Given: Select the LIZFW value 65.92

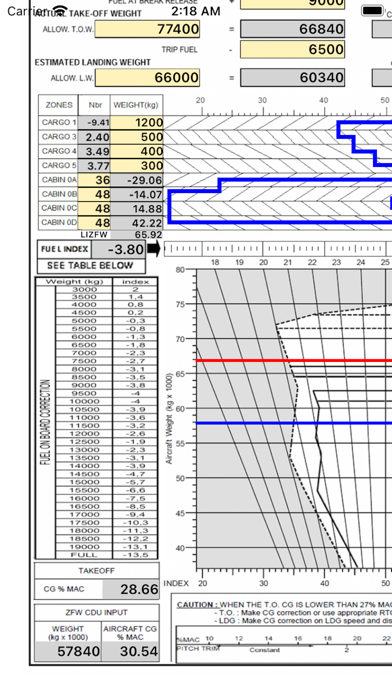Looking at the screenshot, I should point(137,234).
